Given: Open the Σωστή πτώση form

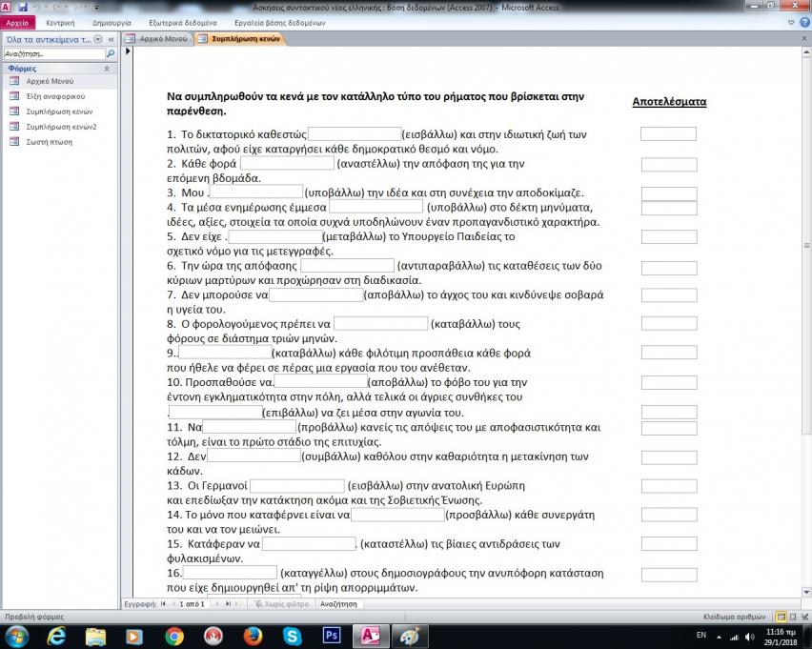Looking at the screenshot, I should click(x=50, y=142).
